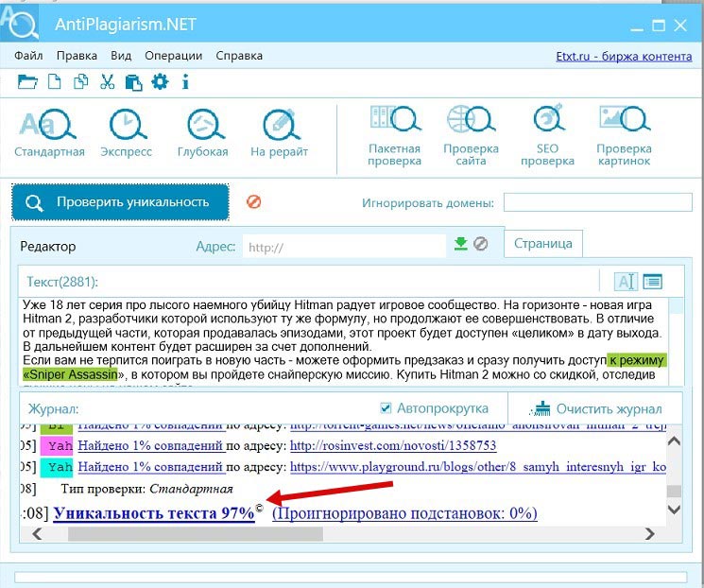Select the Редактор tab

tap(48, 246)
